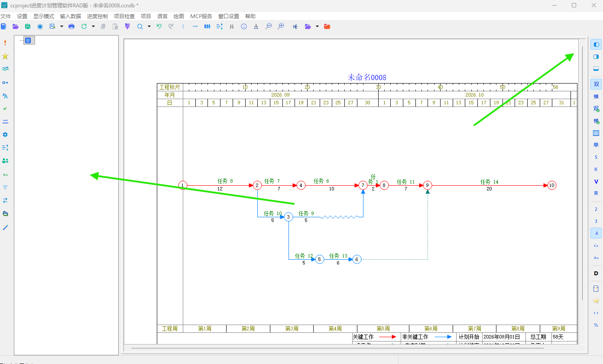Click the title 未命名0008 above the chart
Screen dimensions: 603x364
367,77
